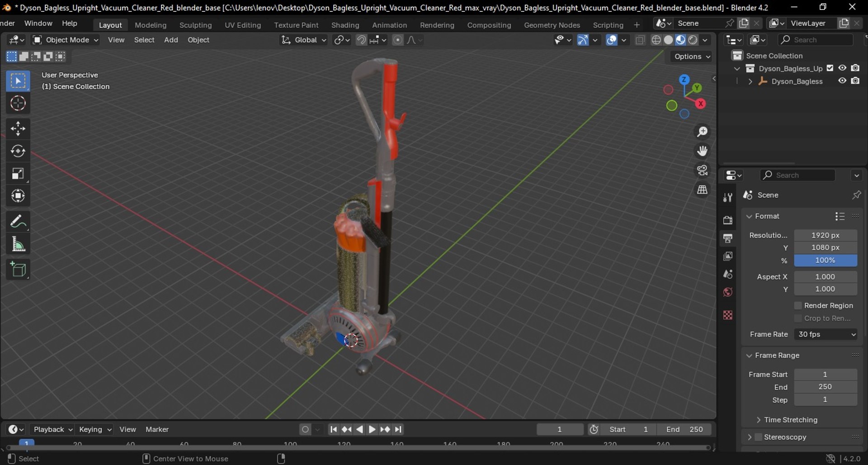Hide Dyson_Bagless object in viewport

point(842,81)
